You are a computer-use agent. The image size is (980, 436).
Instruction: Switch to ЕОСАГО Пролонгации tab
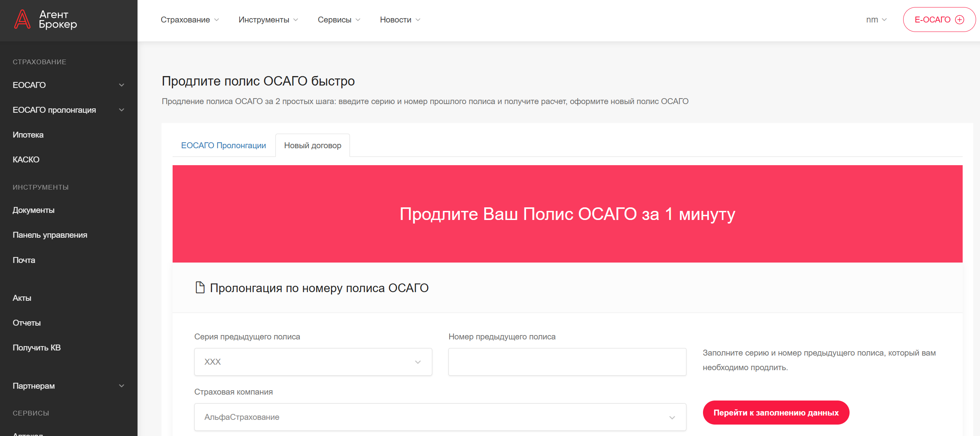pos(223,145)
